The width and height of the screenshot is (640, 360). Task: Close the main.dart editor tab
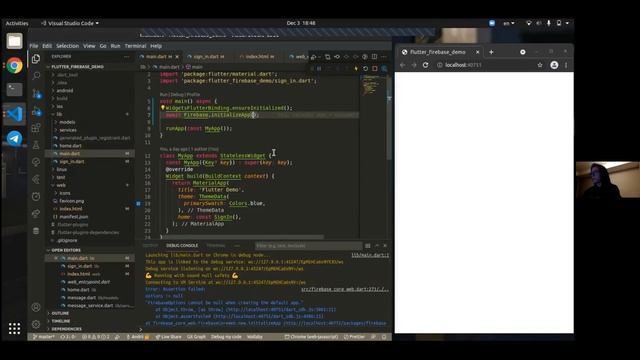pos(177,57)
